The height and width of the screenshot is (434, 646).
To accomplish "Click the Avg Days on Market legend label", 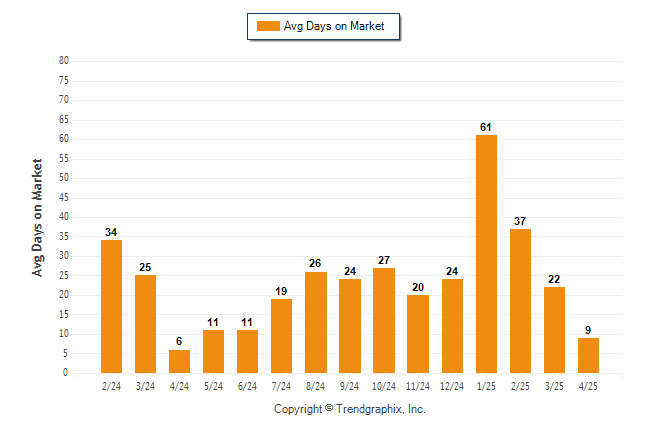I will pos(334,26).
